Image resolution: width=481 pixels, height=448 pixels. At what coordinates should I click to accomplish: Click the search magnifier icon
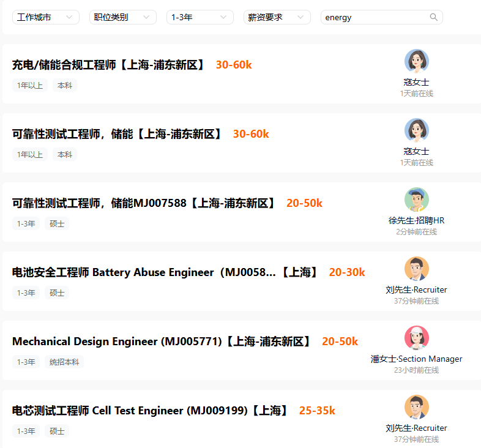(x=433, y=17)
